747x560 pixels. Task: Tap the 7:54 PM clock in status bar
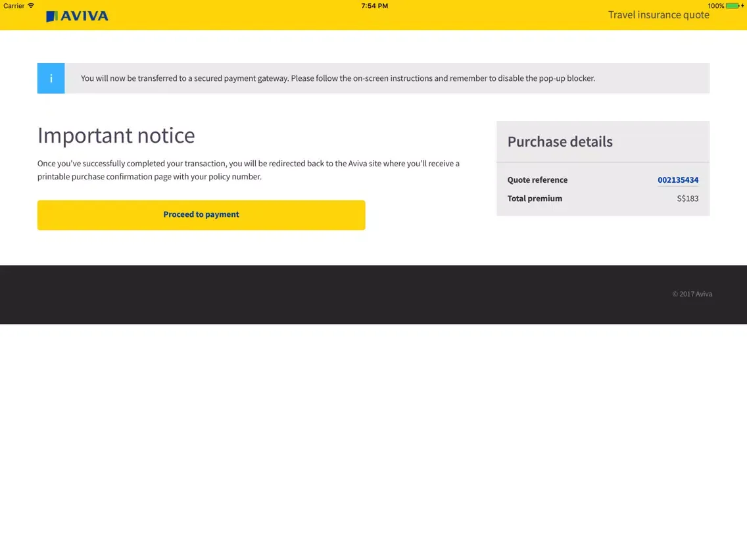click(x=374, y=6)
